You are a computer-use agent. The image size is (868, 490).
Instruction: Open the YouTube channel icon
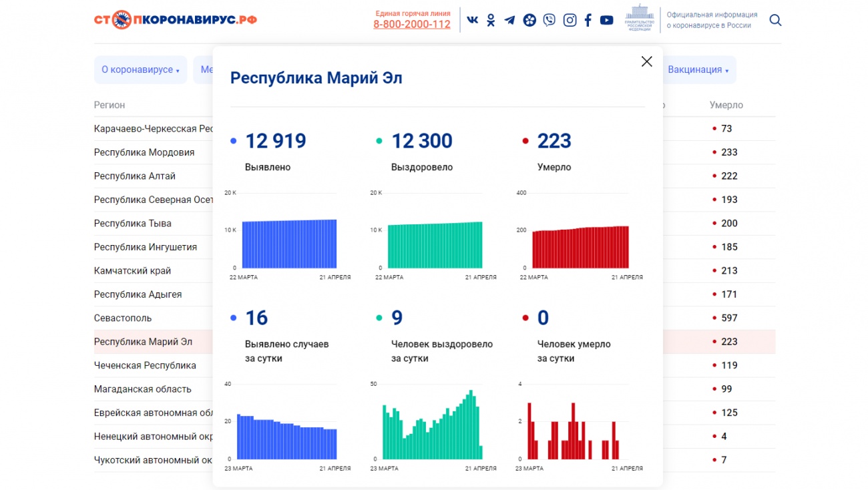click(606, 20)
